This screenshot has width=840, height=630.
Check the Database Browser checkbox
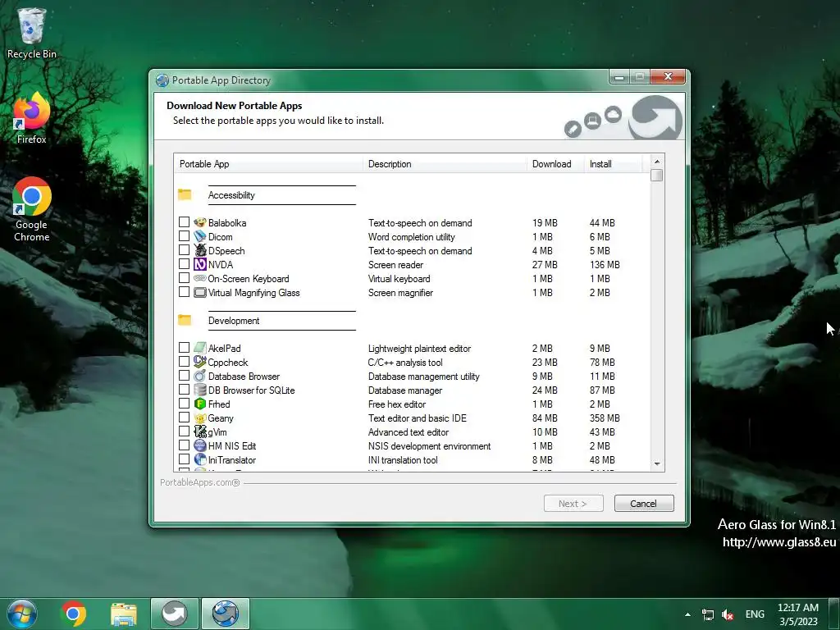point(184,375)
